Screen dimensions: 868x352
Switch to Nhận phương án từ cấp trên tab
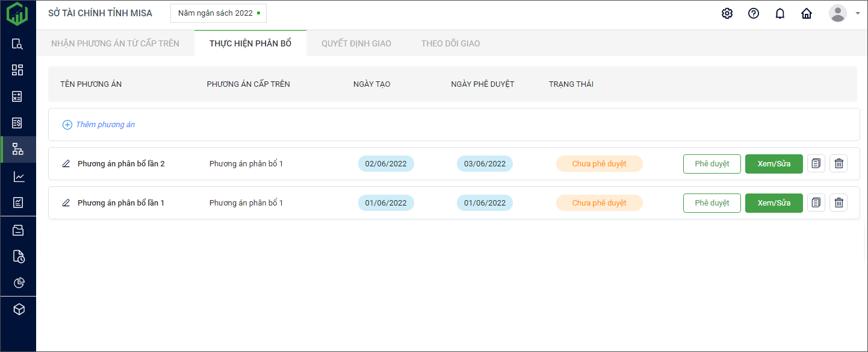pos(115,43)
